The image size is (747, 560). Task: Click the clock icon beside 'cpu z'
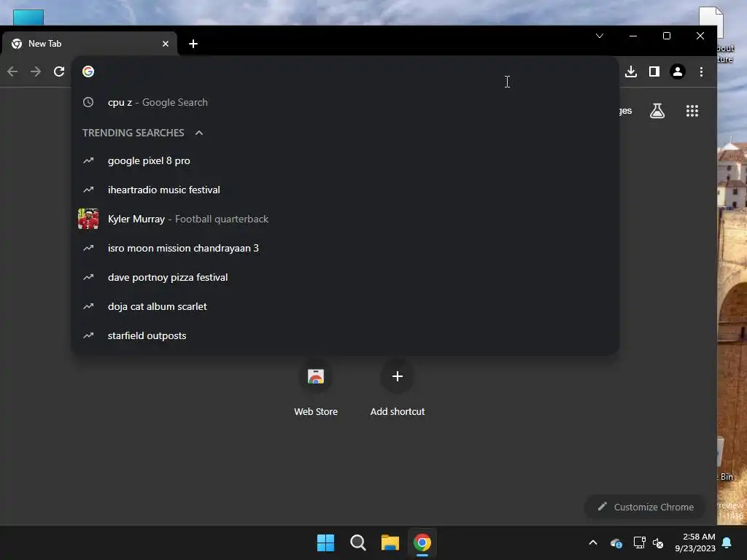pyautogui.click(x=88, y=102)
